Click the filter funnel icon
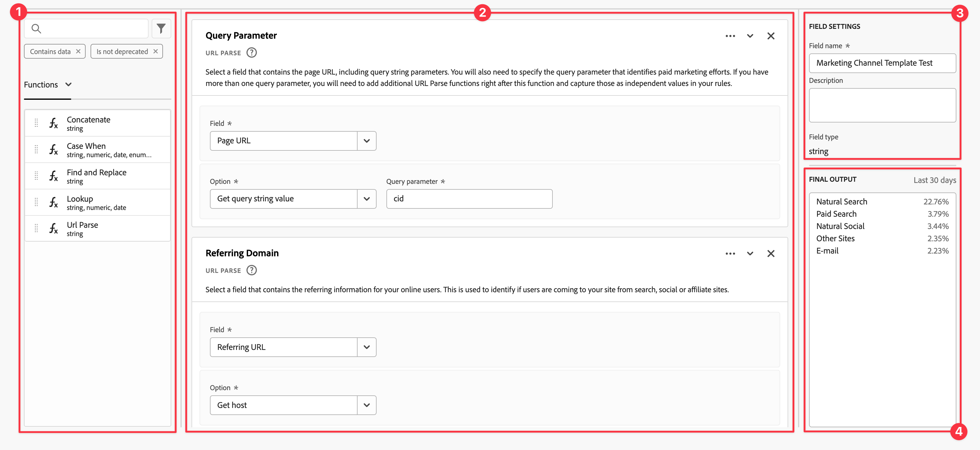Screen dimensions: 980x450 coord(161,29)
